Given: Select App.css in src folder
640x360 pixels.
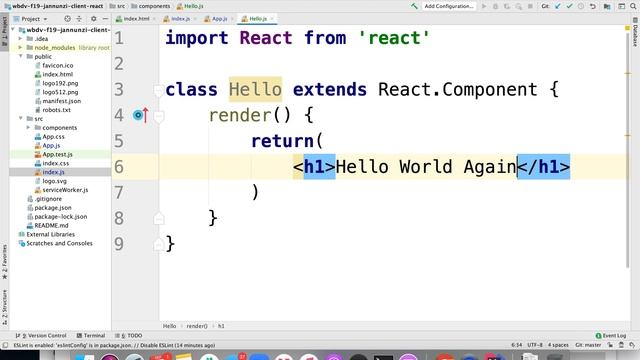Looking at the screenshot, I should point(53,137).
